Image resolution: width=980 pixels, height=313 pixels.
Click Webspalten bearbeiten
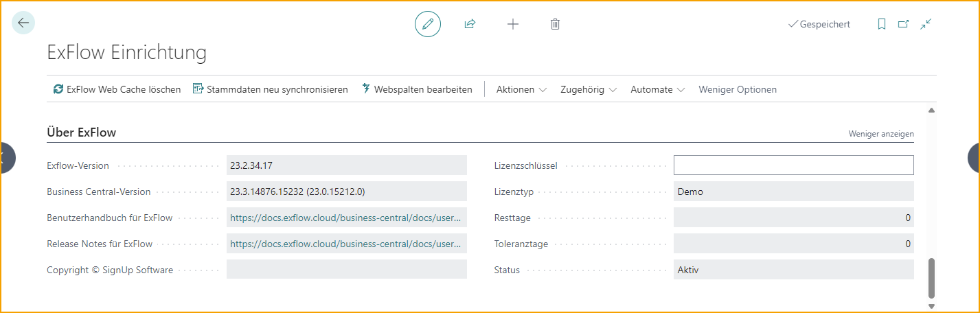(417, 89)
